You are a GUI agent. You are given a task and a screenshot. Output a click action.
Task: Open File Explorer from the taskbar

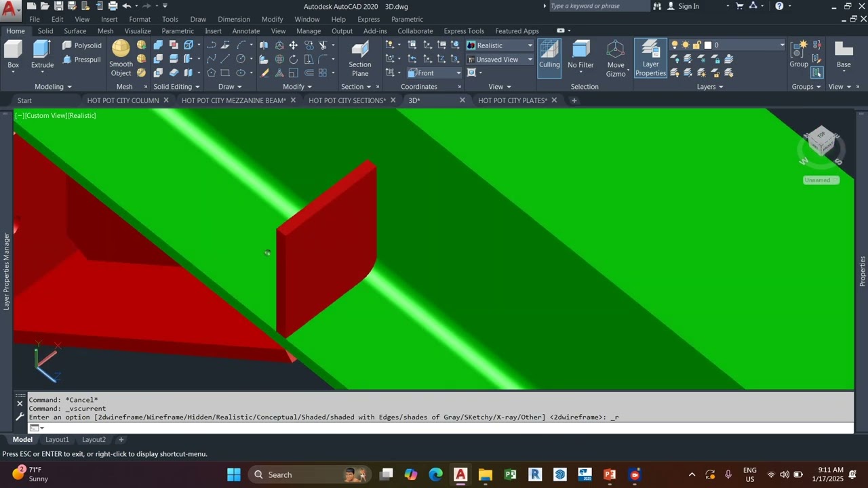pyautogui.click(x=485, y=474)
